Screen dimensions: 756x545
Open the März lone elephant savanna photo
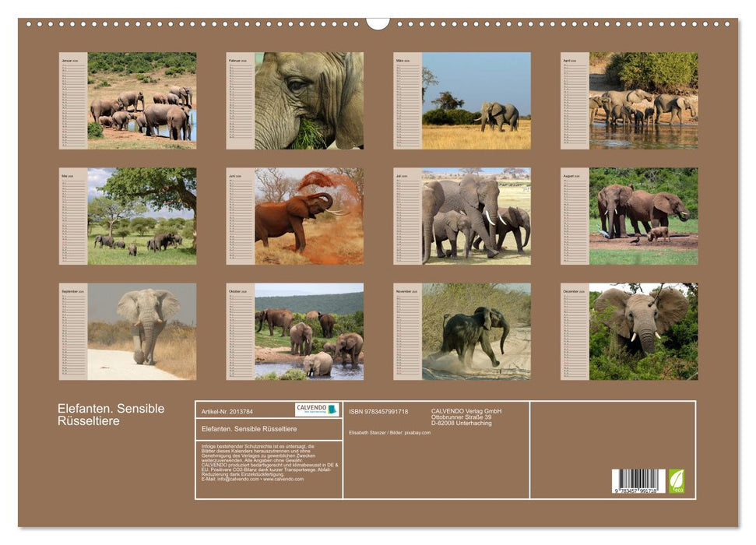point(476,100)
